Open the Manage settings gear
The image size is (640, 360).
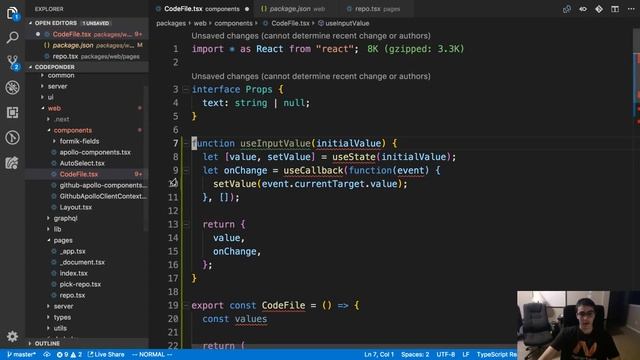pyautogui.click(x=12, y=336)
